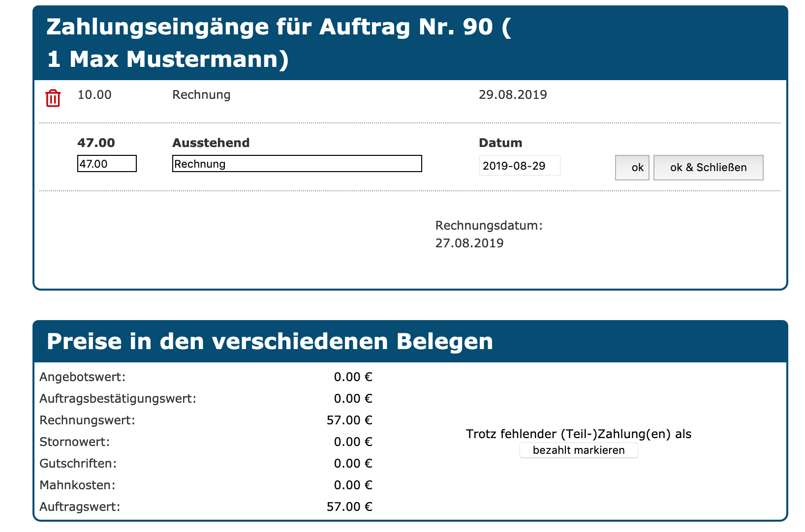The image size is (805, 532).
Task: Click the Gutschriften label
Action: 78,464
